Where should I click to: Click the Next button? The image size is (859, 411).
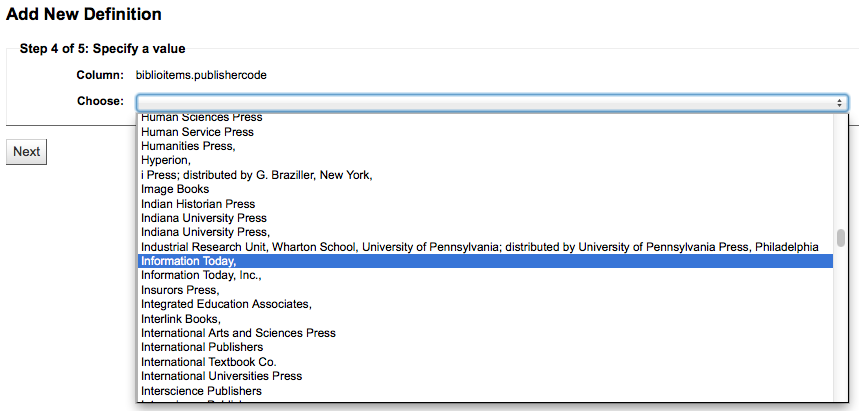point(26,152)
